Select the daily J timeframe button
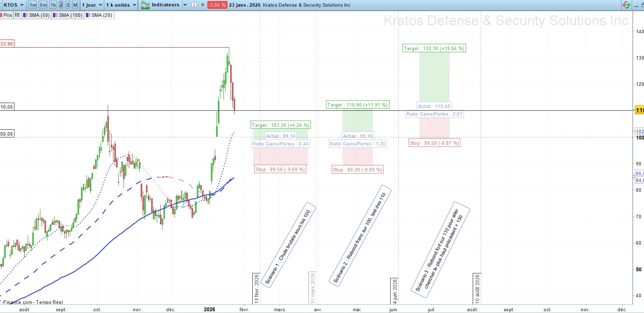This screenshot has height=313, width=644. (61, 5)
